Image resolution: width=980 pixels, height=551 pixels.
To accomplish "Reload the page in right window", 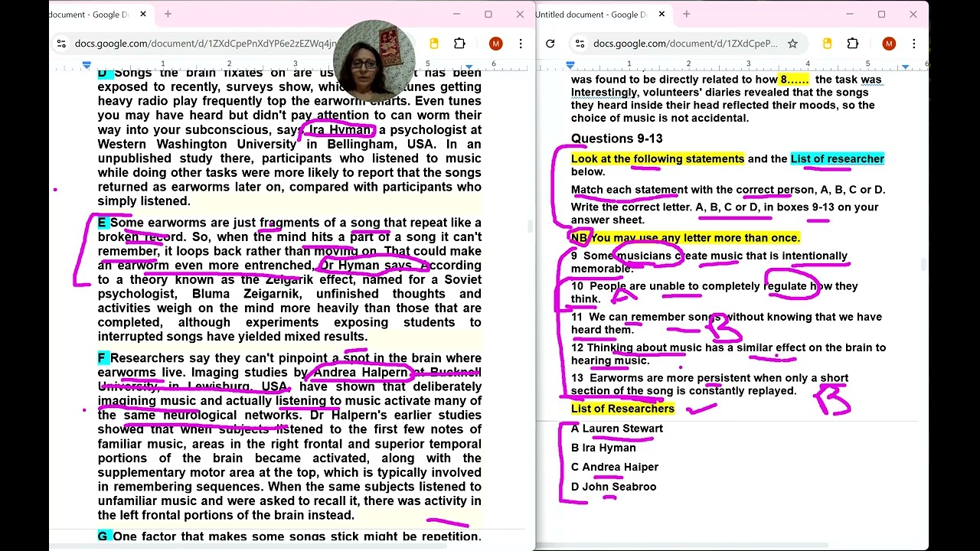I will 550,44.
